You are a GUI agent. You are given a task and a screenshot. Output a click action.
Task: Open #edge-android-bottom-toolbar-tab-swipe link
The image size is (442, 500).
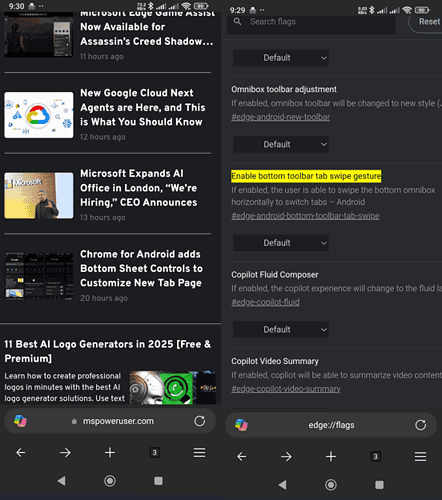click(x=305, y=216)
